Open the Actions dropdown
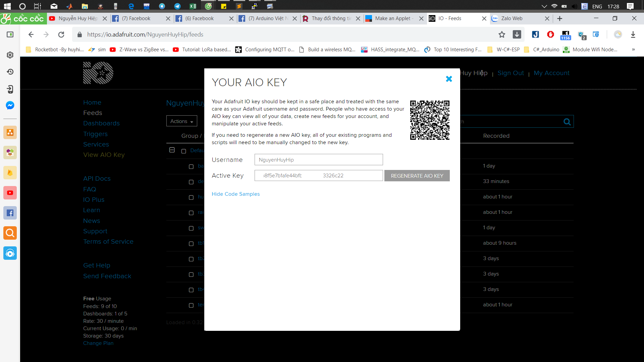Image resolution: width=644 pixels, height=362 pixels. [x=181, y=121]
